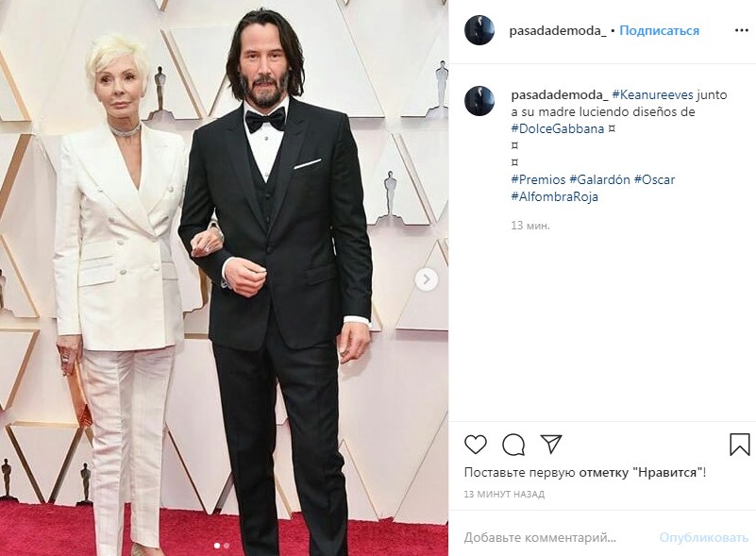Open the #Keanureeves hashtag
756x556 pixels.
(x=652, y=94)
